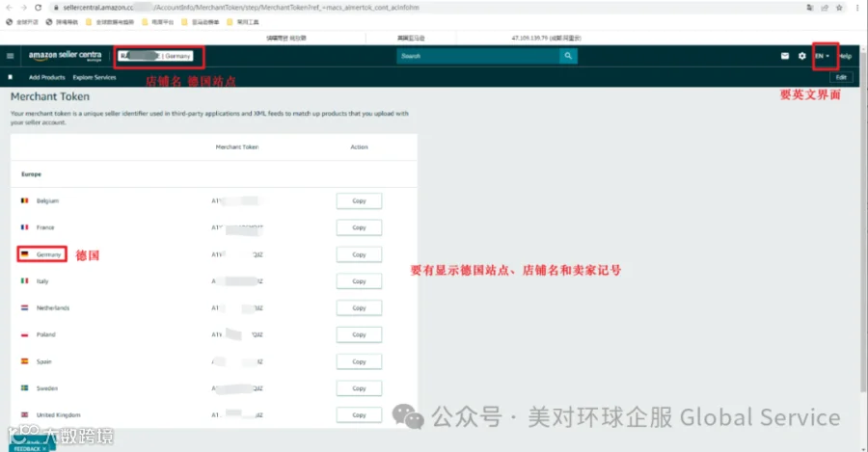Click the browser share icon
Screen dimensions: 868x452
pos(825,8)
